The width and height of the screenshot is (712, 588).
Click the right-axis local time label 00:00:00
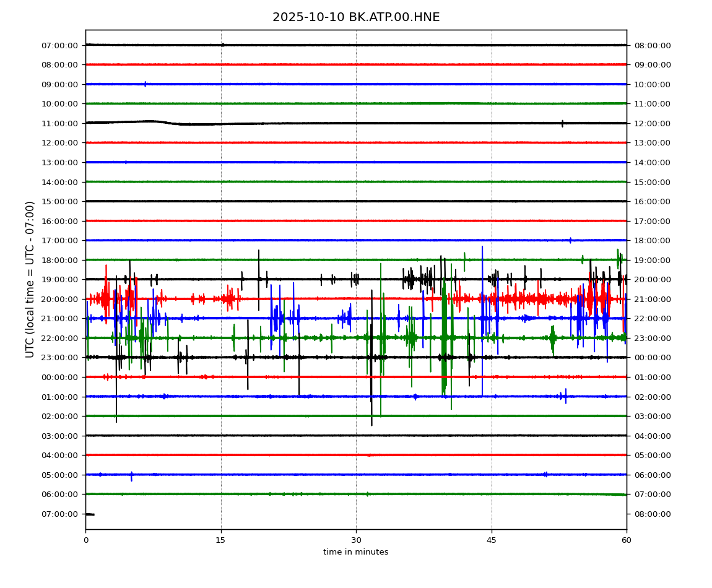(x=652, y=358)
